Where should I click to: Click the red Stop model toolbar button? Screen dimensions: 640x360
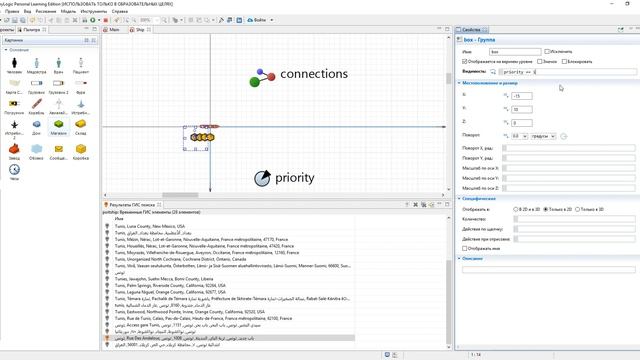pyautogui.click(x=106, y=20)
